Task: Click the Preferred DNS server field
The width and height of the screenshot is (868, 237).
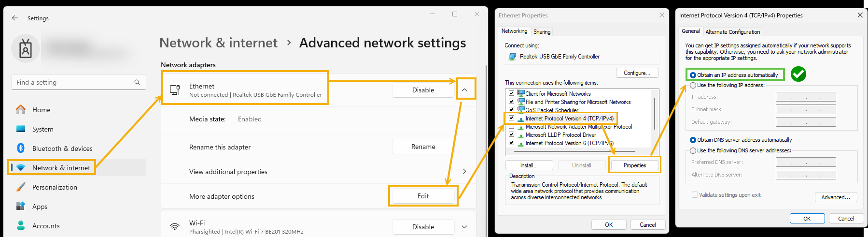Action: [806, 162]
